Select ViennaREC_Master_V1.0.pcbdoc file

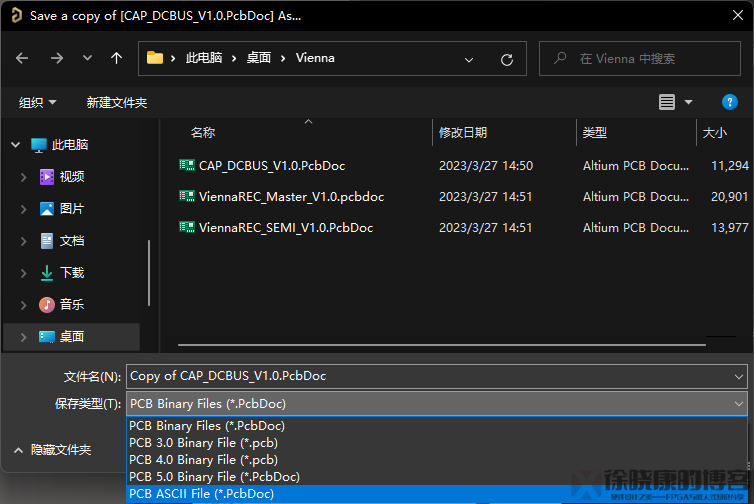pyautogui.click(x=290, y=197)
